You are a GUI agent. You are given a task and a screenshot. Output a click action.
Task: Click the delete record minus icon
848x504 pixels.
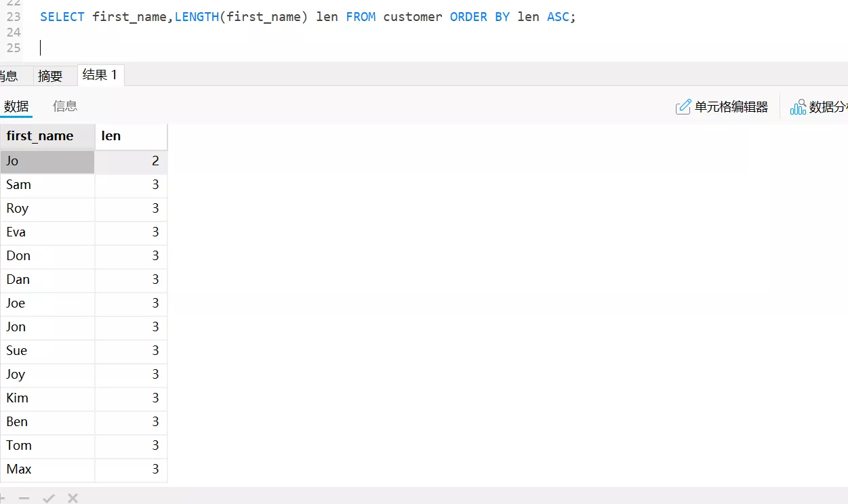pyautogui.click(x=24, y=498)
